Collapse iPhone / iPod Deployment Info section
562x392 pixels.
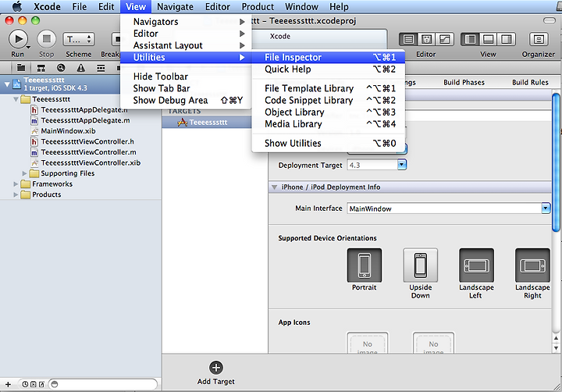point(275,187)
